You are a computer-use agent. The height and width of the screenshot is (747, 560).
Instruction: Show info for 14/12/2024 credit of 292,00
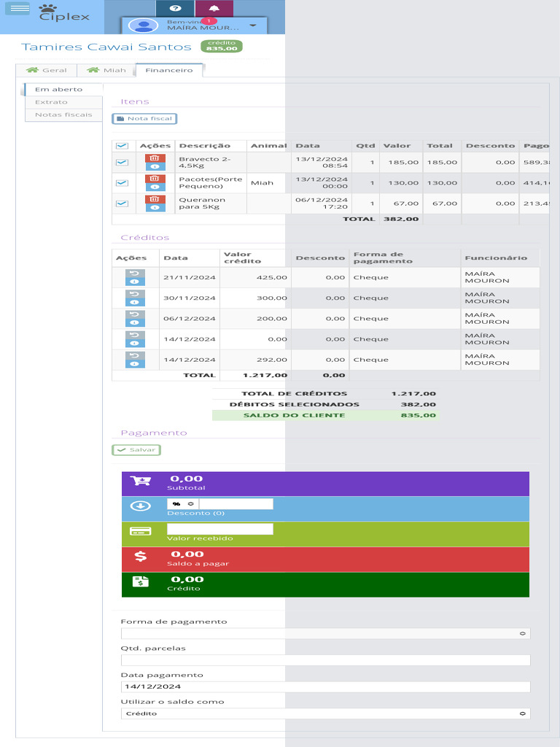click(135, 363)
